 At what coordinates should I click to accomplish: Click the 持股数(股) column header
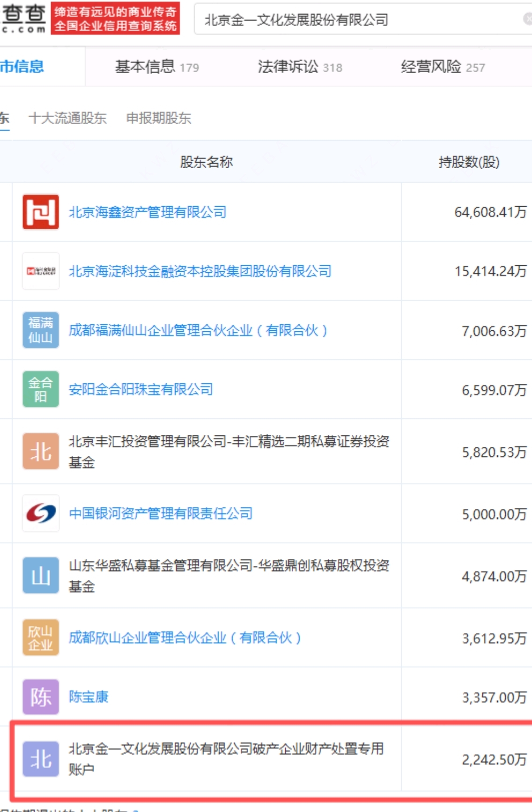point(469,162)
